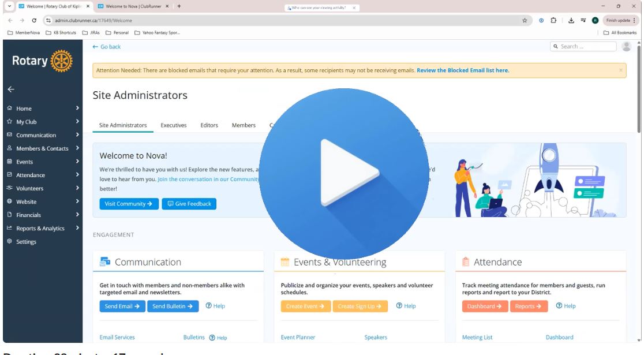Click the Communication card chat icon

[104, 261]
